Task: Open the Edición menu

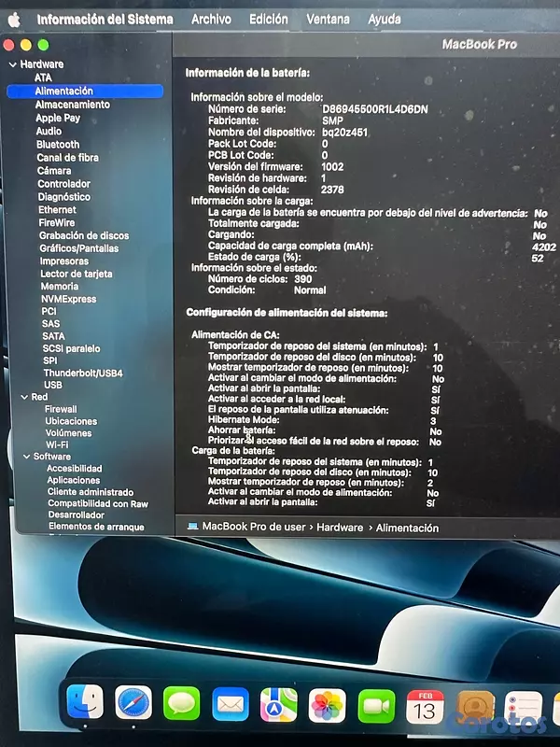Action: click(269, 20)
